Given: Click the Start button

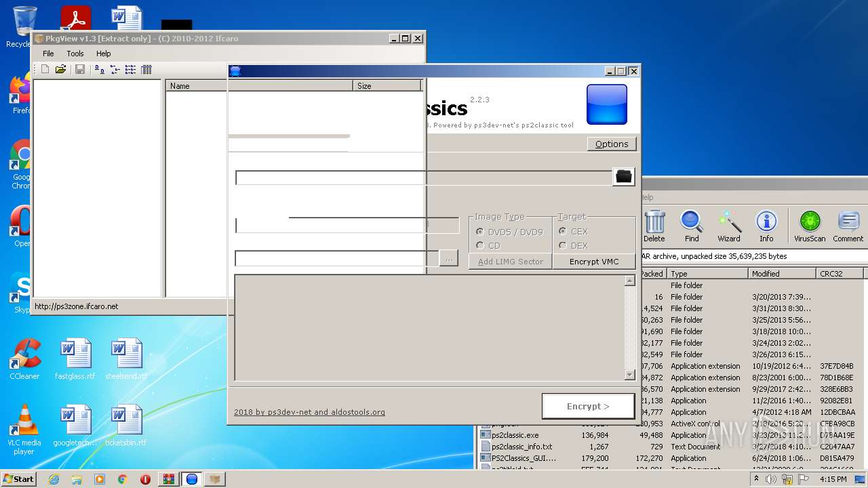Looking at the screenshot, I should tap(18, 479).
